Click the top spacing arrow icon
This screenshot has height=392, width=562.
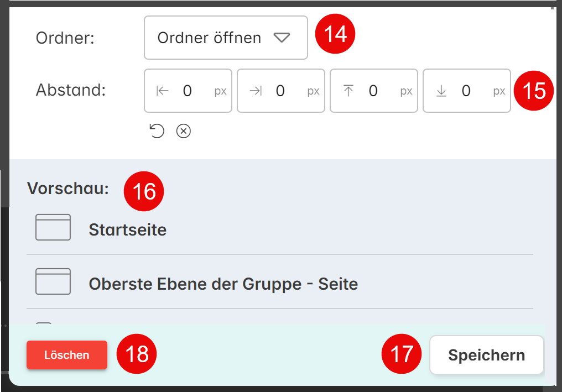pyautogui.click(x=348, y=91)
